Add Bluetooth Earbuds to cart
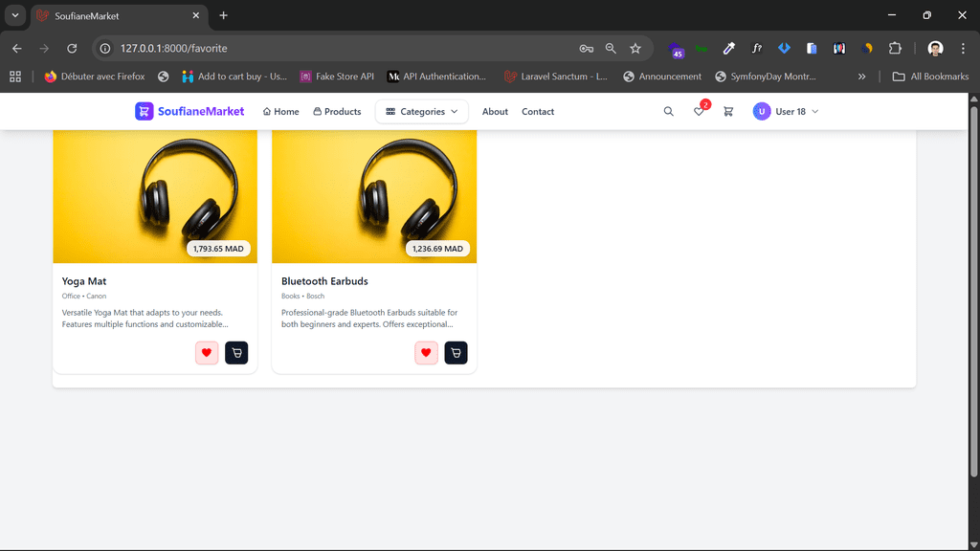 point(456,352)
